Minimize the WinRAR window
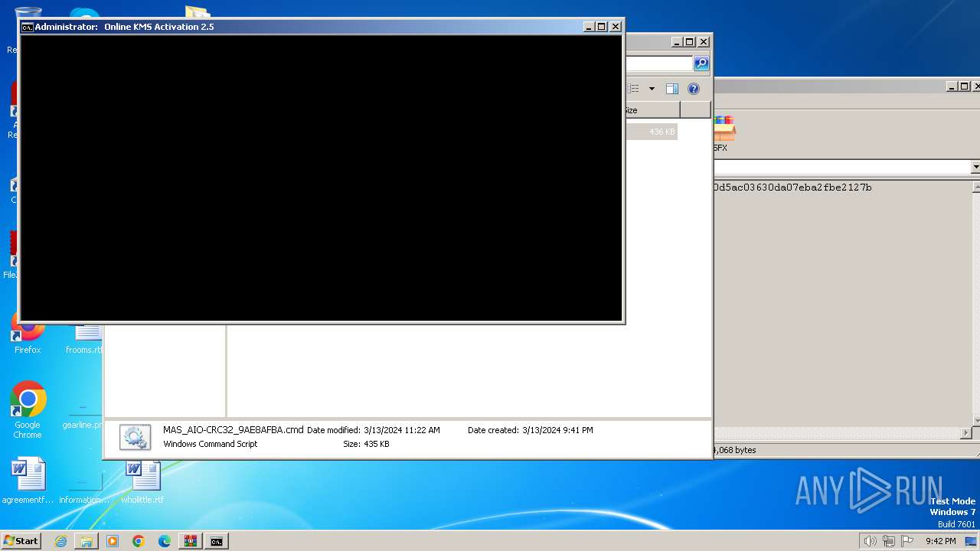Viewport: 980px width, 551px height. click(952, 86)
